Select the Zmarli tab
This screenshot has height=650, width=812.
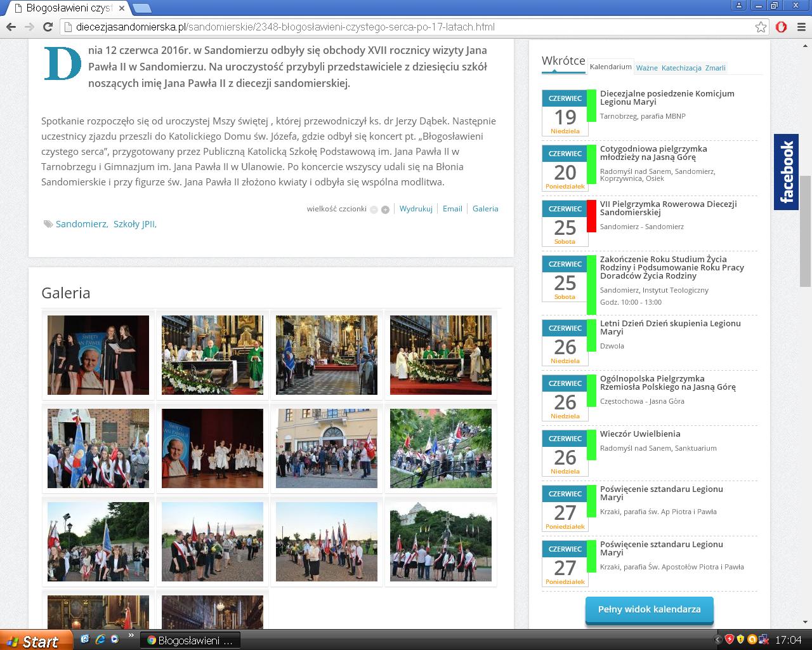click(x=715, y=68)
